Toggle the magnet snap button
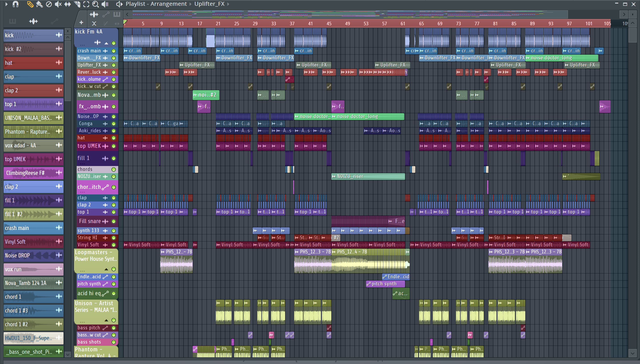This screenshot has height=364, width=640. (x=16, y=4)
